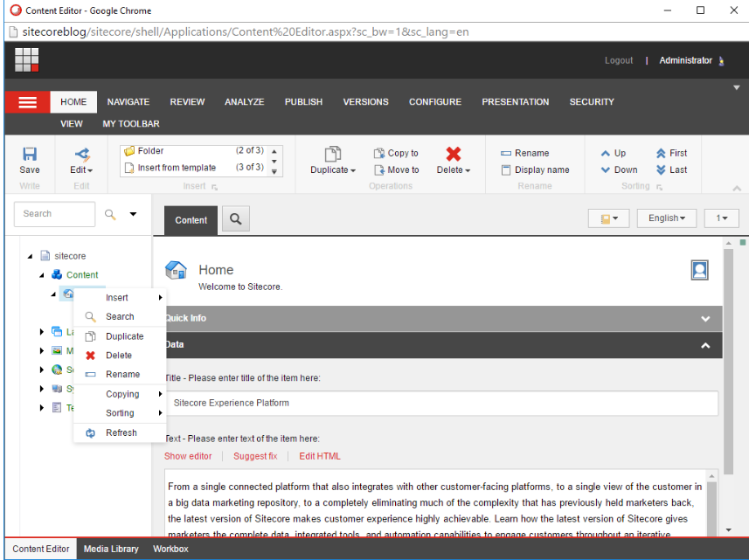Move item Up in Sorting group
Image resolution: width=749 pixels, height=560 pixels.
(x=614, y=153)
